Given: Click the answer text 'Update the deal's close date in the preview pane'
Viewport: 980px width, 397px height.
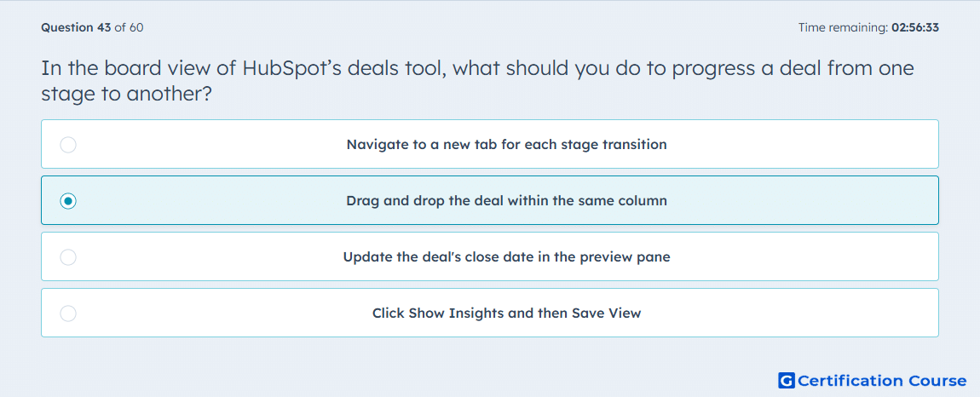Looking at the screenshot, I should coord(507,257).
